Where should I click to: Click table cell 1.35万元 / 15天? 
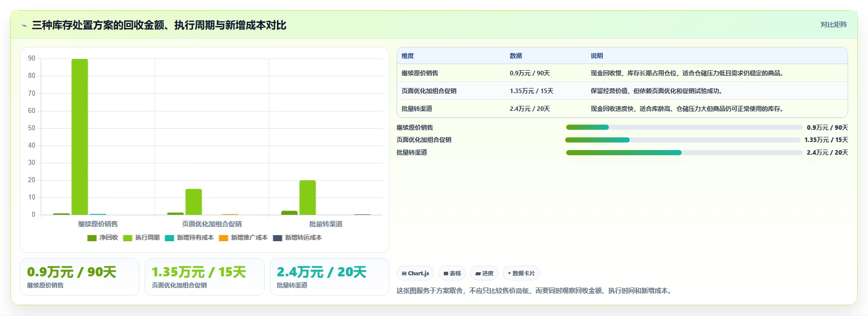click(x=531, y=91)
